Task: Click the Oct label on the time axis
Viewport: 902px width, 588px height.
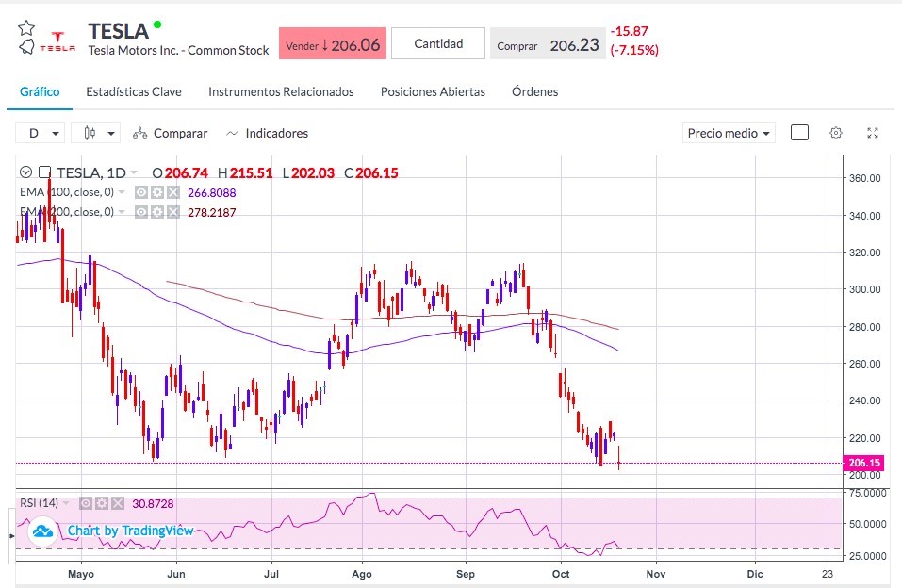Action: 561,574
